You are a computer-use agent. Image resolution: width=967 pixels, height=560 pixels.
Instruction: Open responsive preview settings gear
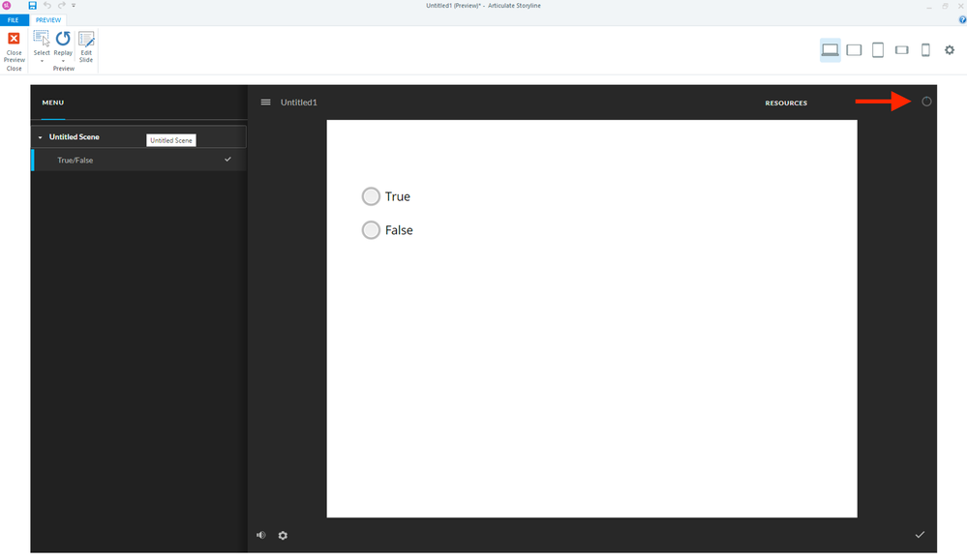point(950,50)
